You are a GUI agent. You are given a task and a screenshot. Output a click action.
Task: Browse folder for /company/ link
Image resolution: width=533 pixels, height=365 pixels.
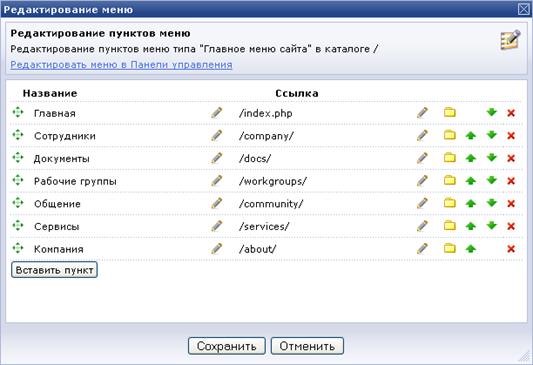click(450, 135)
